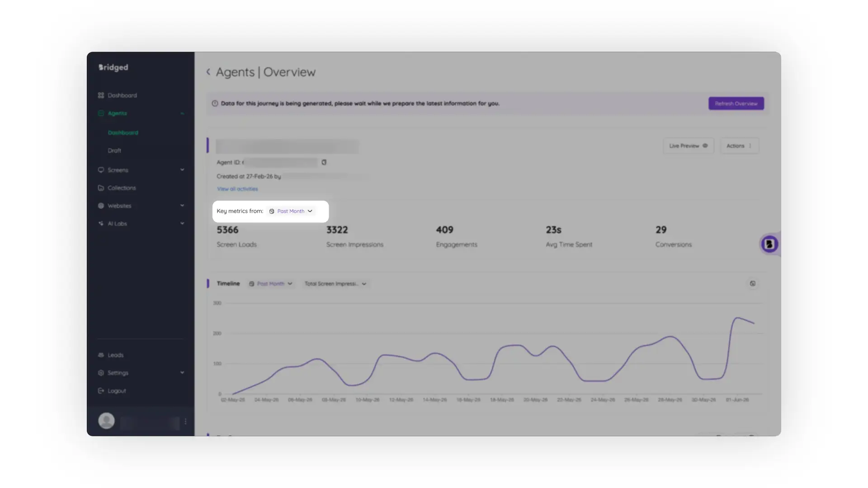The image size is (868, 488).
Task: Expand the Websites sidebar section
Action: click(182, 206)
